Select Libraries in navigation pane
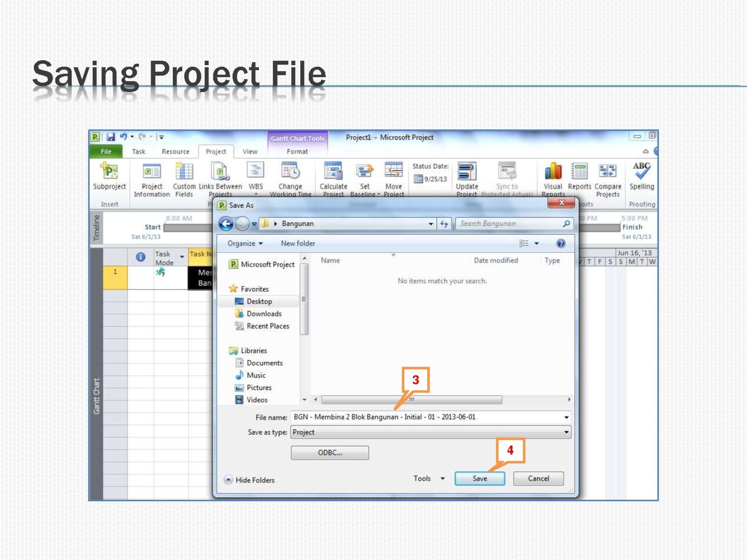 tap(248, 350)
